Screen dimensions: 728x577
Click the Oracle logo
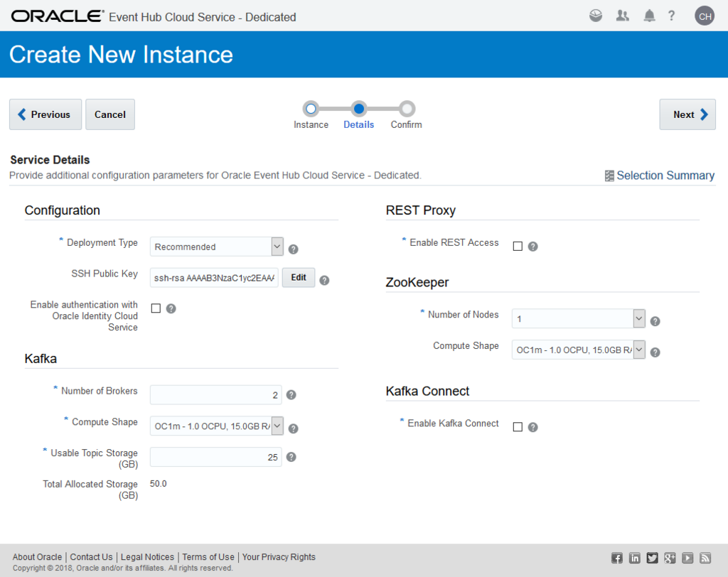pos(57,16)
